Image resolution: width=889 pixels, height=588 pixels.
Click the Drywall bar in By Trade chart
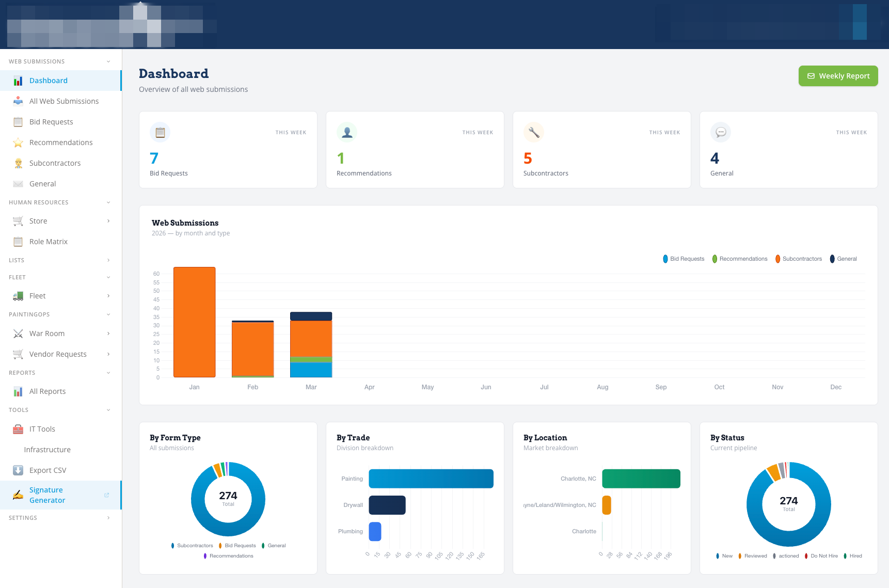387,505
